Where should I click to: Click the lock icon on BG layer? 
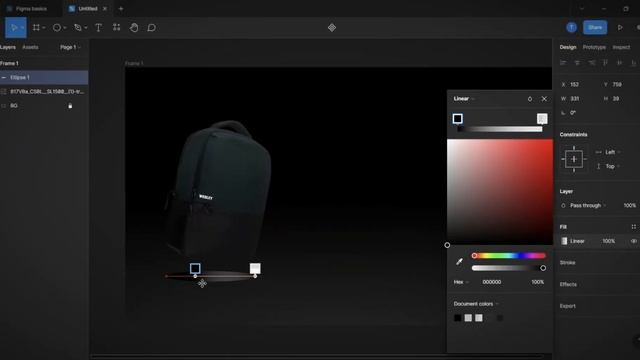tap(70, 106)
